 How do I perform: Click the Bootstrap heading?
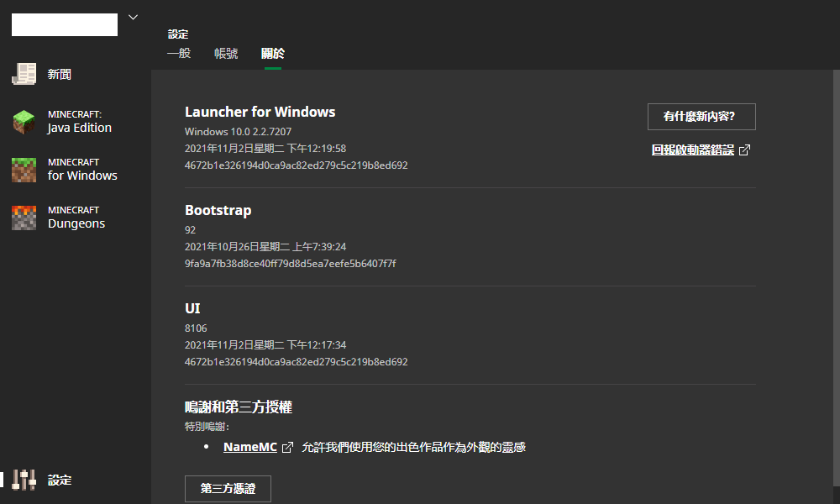pyautogui.click(x=218, y=211)
